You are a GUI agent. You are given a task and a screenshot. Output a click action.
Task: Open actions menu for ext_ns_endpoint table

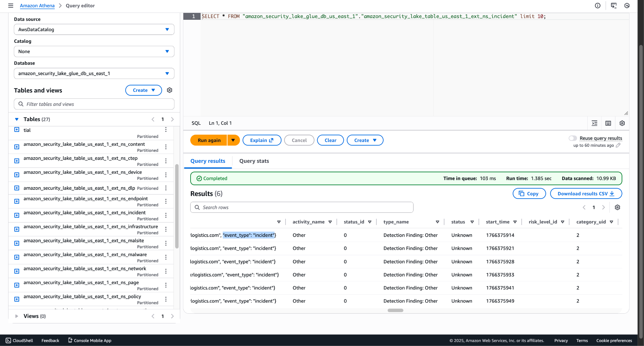[166, 201]
